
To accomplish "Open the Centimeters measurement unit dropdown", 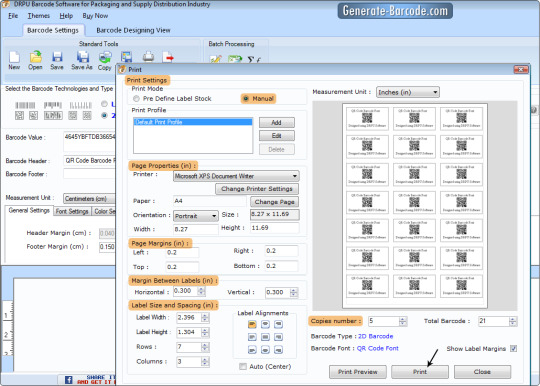I will tap(89, 199).
